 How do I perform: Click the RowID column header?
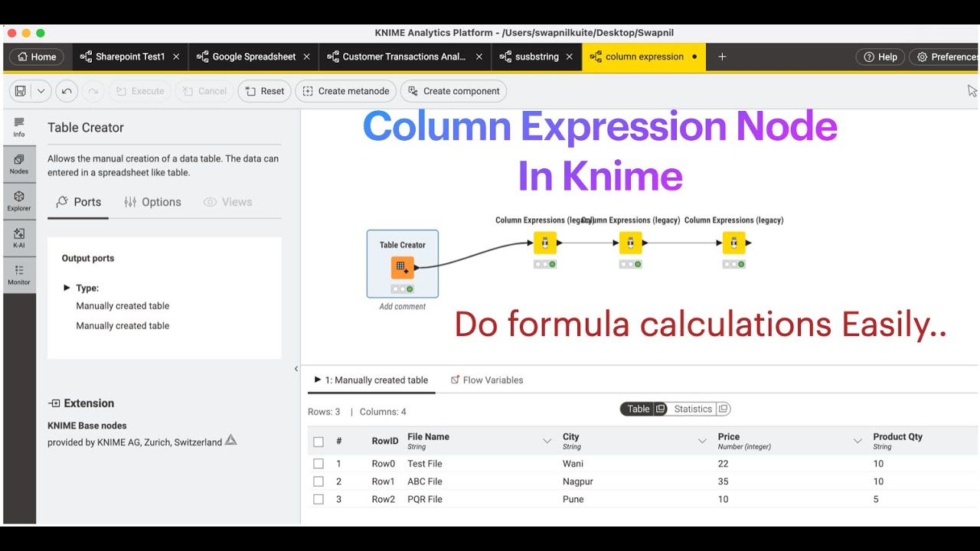point(385,441)
